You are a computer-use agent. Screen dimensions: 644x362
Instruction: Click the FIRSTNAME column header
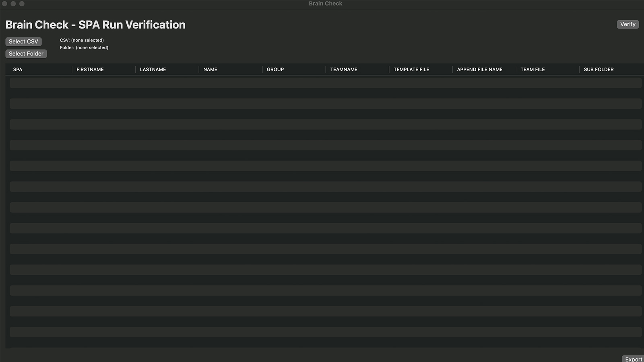(x=90, y=70)
